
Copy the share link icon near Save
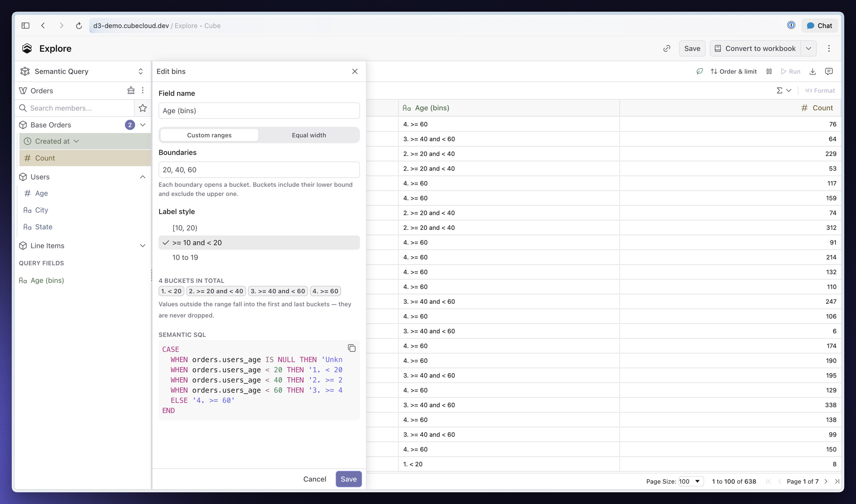click(x=667, y=48)
